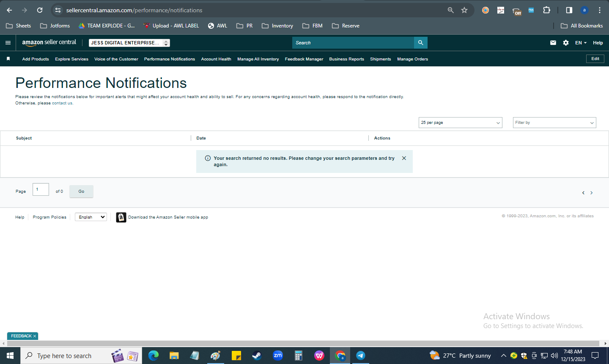The width and height of the screenshot is (609, 364).
Task: Open the settings gear icon
Action: point(566,43)
